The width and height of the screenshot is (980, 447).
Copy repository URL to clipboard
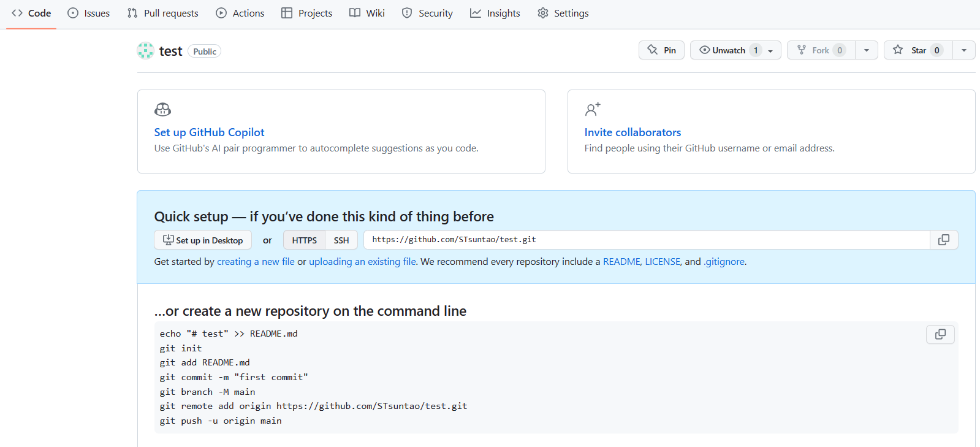944,240
